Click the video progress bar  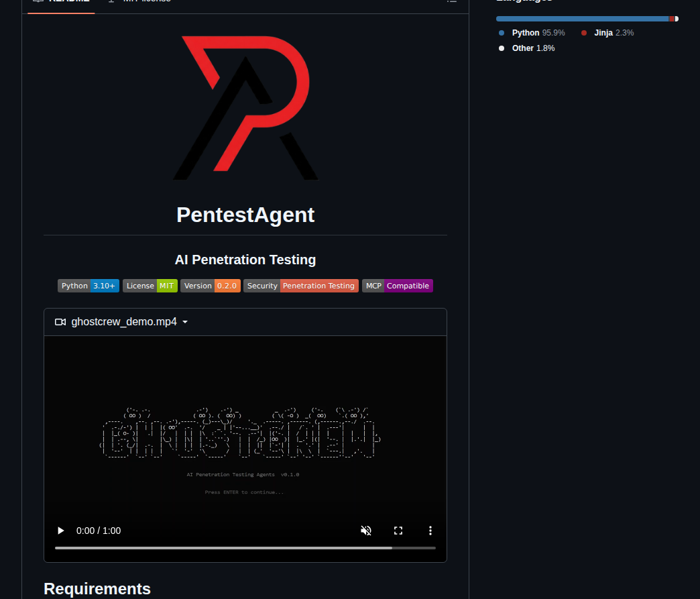click(245, 547)
